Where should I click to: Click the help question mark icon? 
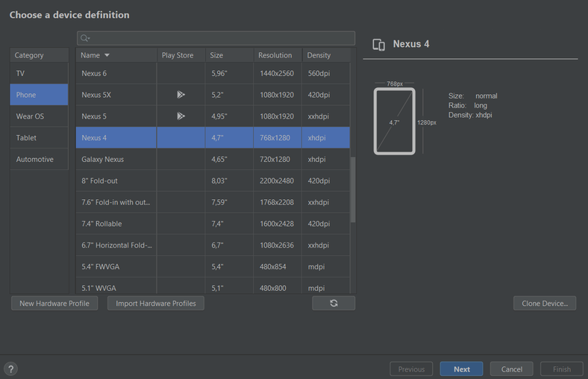[x=11, y=369]
